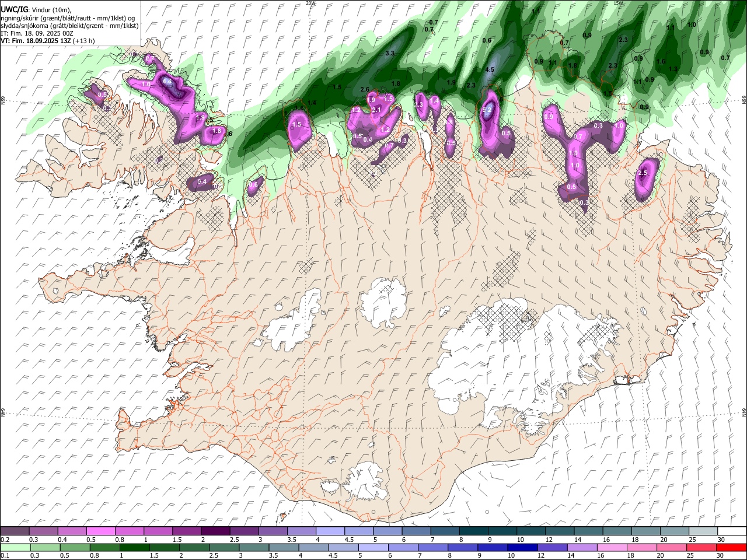
Task: Select the white 30+ snow legend swatch
Action: pyautogui.click(x=731, y=531)
